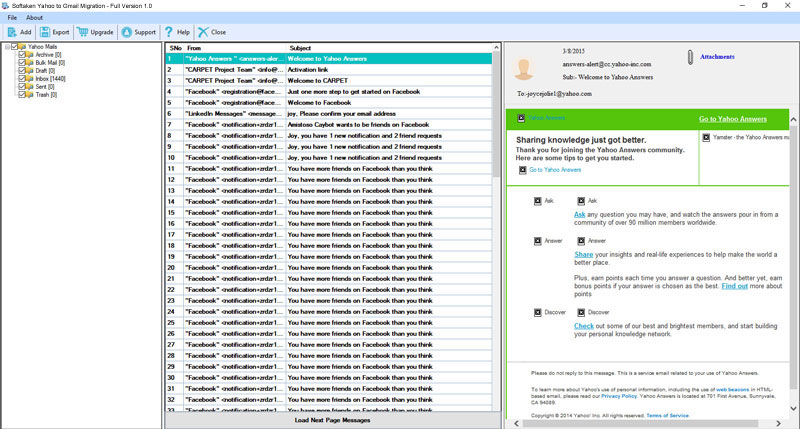Viewport: 800px width, 429px height.
Task: Click the From column header
Action: point(234,48)
